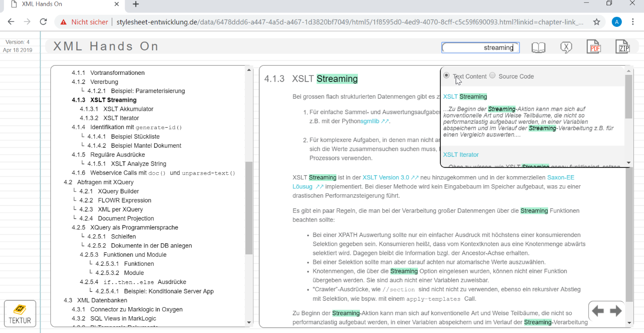
Task: Open the XSLT Akkumulator section in tree
Action: 128,109
